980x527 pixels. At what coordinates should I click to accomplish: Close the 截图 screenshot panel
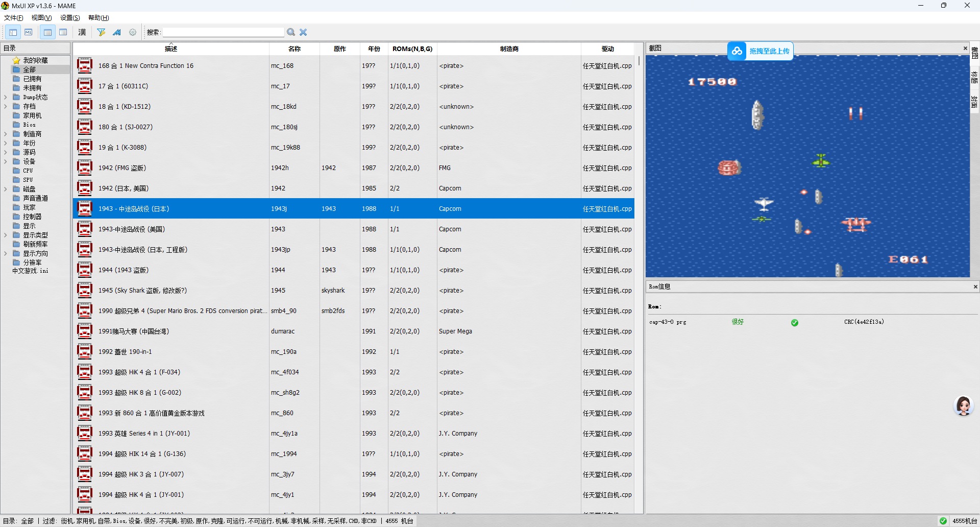pos(965,48)
